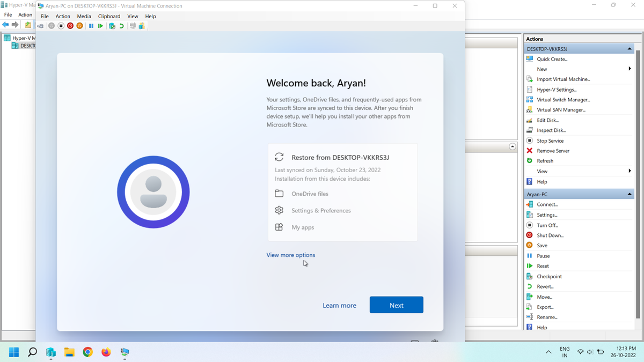This screenshot has width=644, height=362.
Task: Click the Enhanced Session icon in VM toolbar
Action: click(x=133, y=26)
